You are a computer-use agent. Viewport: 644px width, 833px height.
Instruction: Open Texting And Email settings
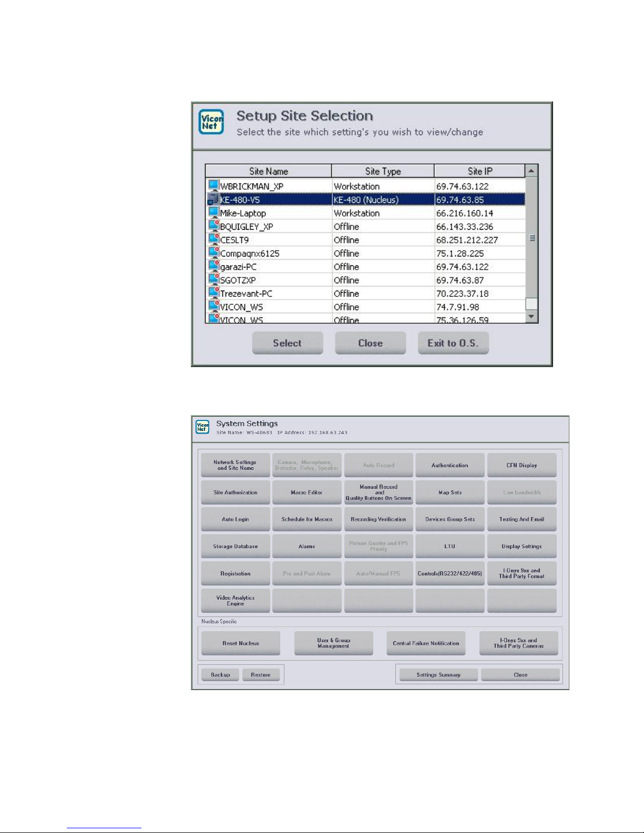(522, 519)
